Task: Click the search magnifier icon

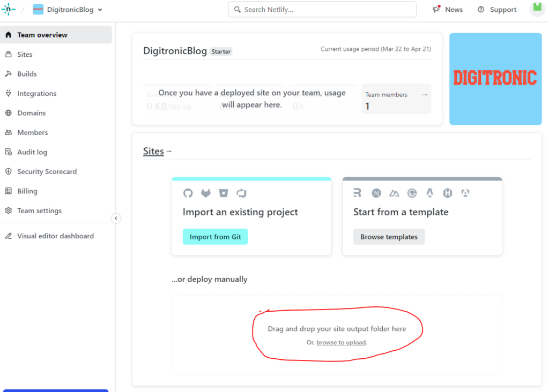Action: tap(238, 10)
